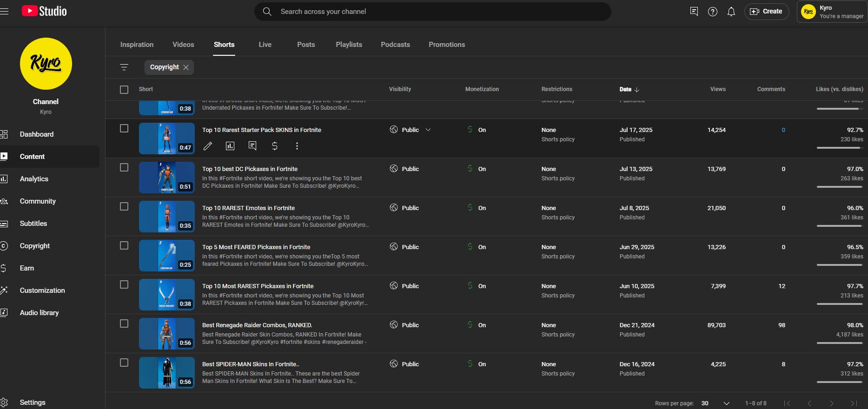Viewport: 868px width, 409px height.
Task: Open the Top 10 best DC Pickaxes thumbnail
Action: tap(167, 178)
